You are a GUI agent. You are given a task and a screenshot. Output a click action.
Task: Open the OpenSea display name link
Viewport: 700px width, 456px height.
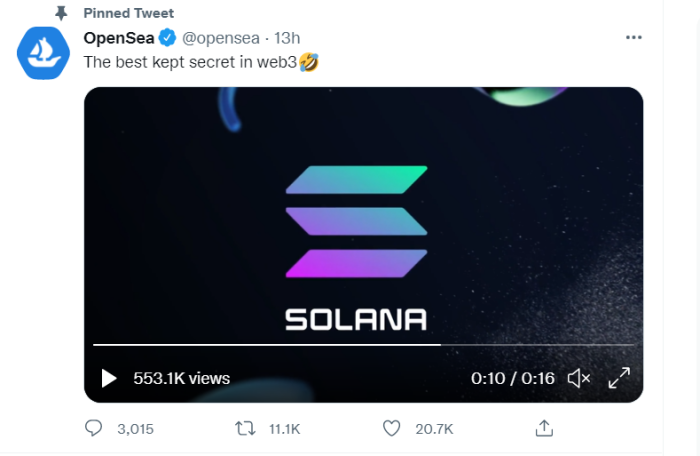(x=119, y=38)
